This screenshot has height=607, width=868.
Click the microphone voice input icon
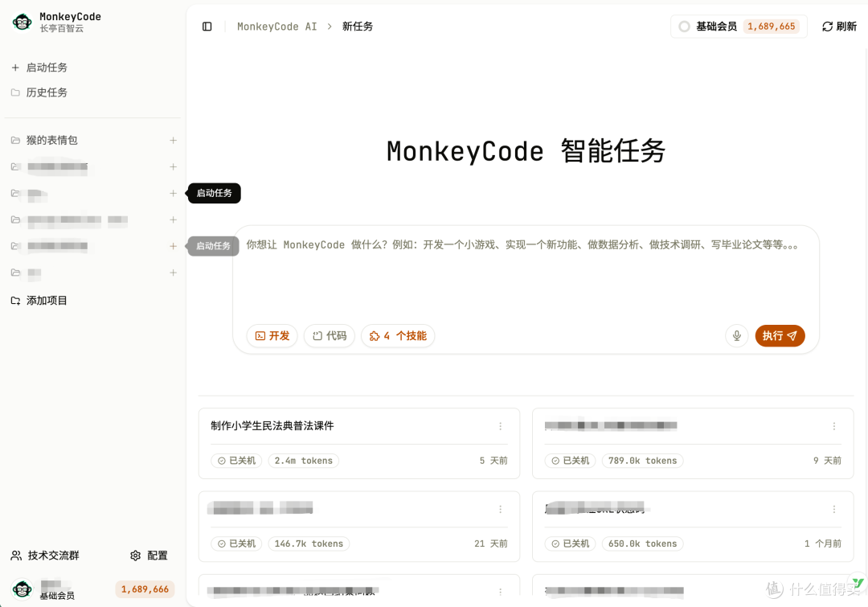tap(737, 335)
